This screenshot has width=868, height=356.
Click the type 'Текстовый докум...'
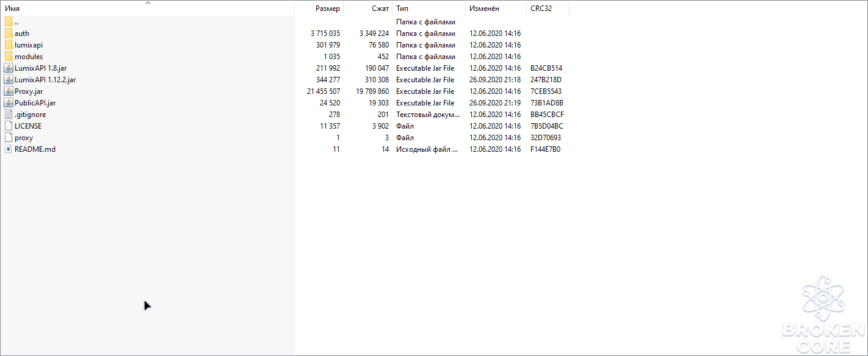click(428, 115)
